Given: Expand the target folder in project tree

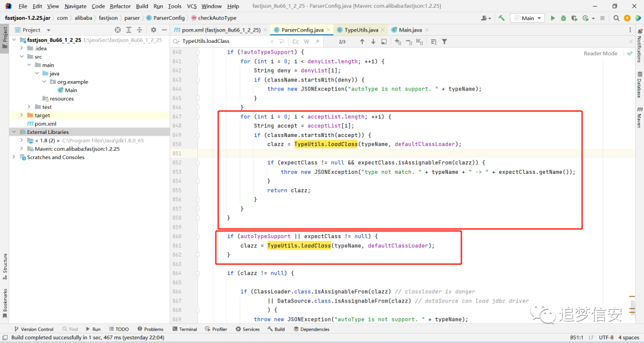Looking at the screenshot, I should tap(21, 116).
